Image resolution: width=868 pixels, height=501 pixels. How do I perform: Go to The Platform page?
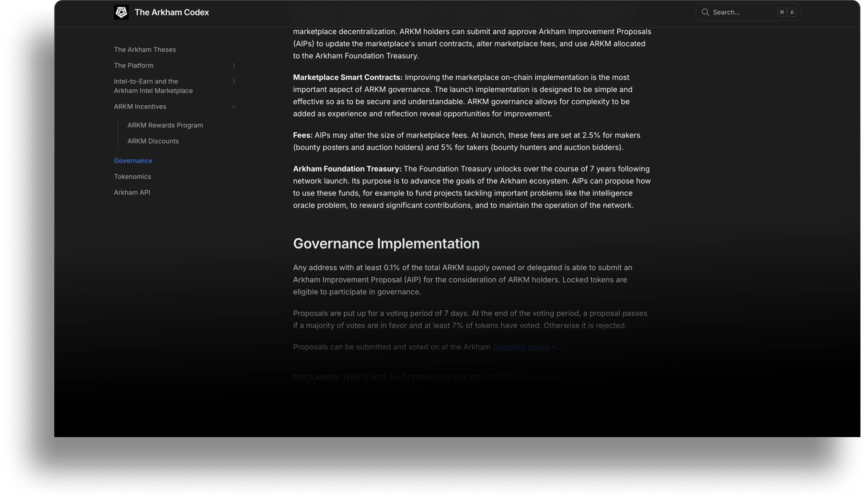[134, 65]
